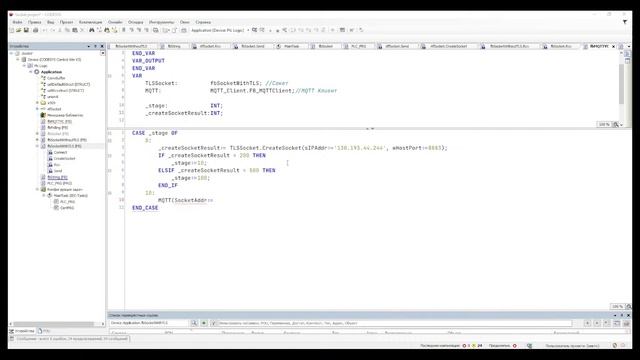Click the Undo arrow in toolbar

[x=44, y=30]
